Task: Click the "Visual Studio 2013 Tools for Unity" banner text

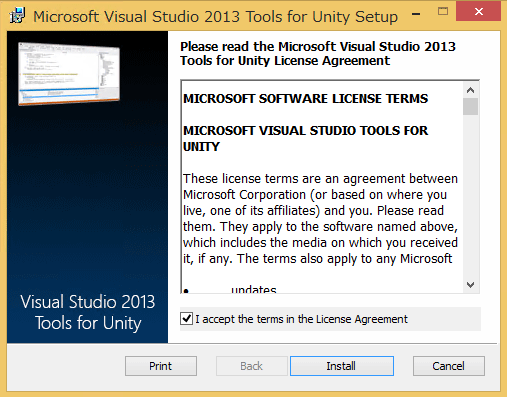Action: pyautogui.click(x=88, y=312)
